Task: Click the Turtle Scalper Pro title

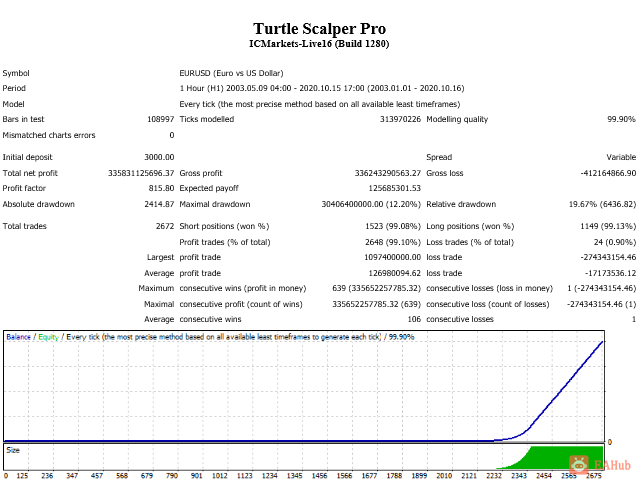Action: [319, 29]
